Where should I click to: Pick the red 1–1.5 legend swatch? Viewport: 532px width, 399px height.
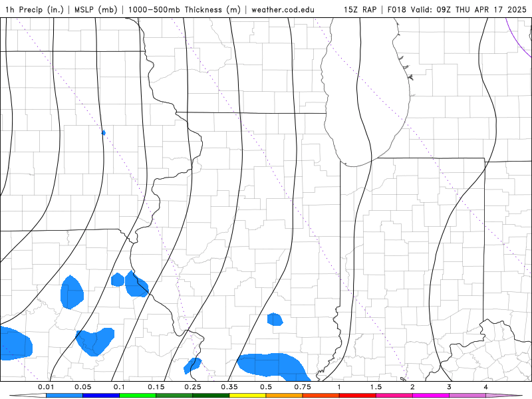[358, 396]
